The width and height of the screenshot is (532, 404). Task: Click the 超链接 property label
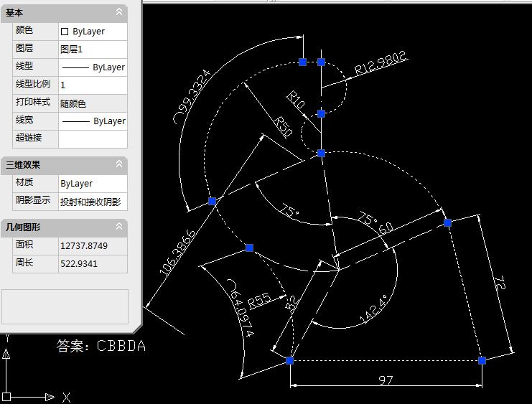click(x=29, y=138)
